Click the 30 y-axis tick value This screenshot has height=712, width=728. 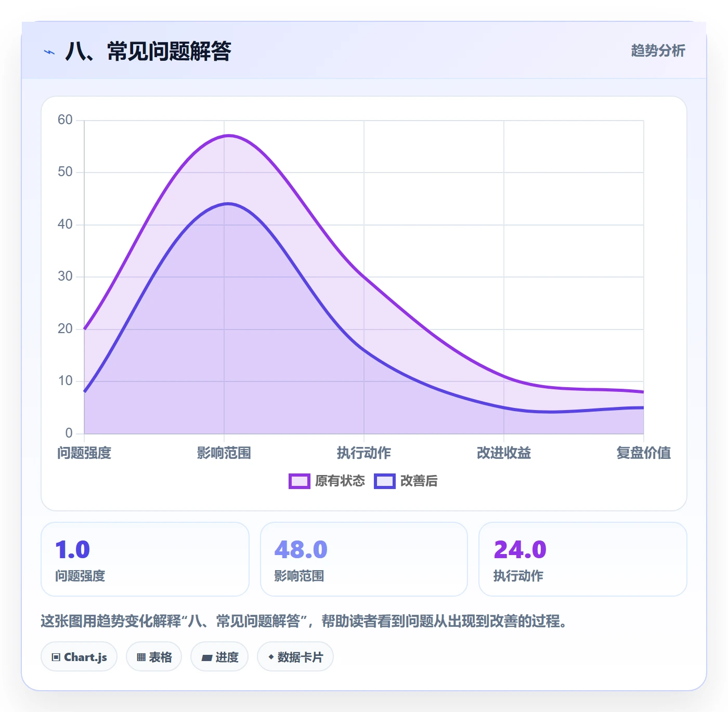65,276
